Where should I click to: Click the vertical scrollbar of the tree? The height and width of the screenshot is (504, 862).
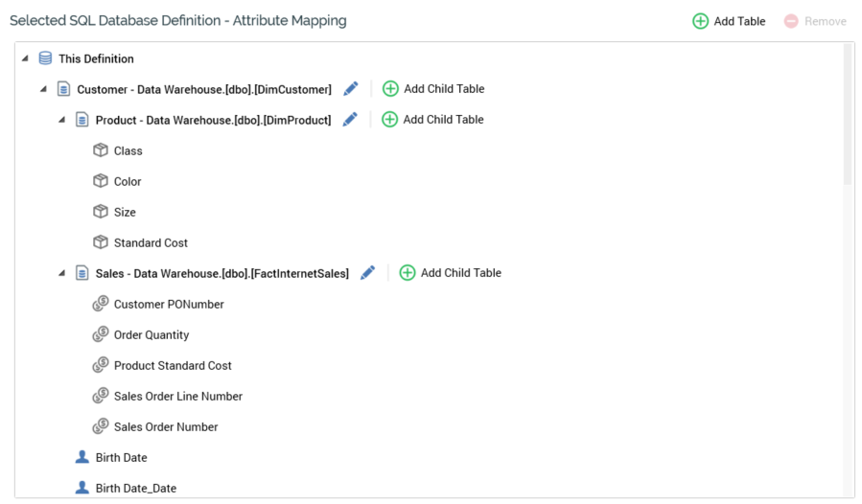(x=848, y=115)
